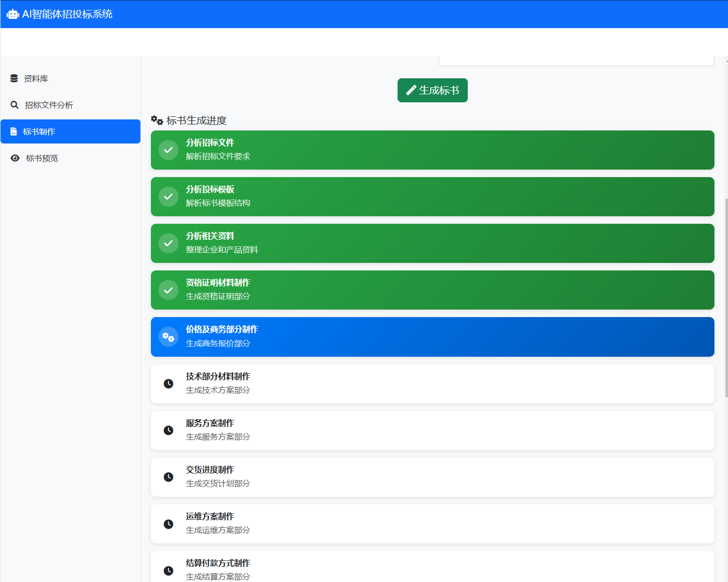Open the 资料库 sidebar menu
This screenshot has width=728, height=582.
click(x=36, y=79)
